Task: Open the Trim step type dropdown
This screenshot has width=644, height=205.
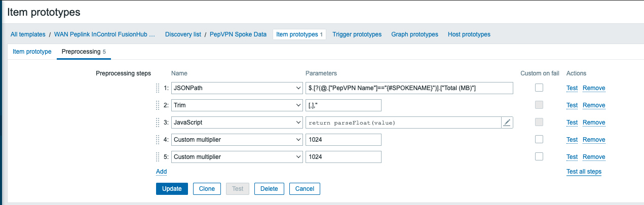Action: click(237, 105)
